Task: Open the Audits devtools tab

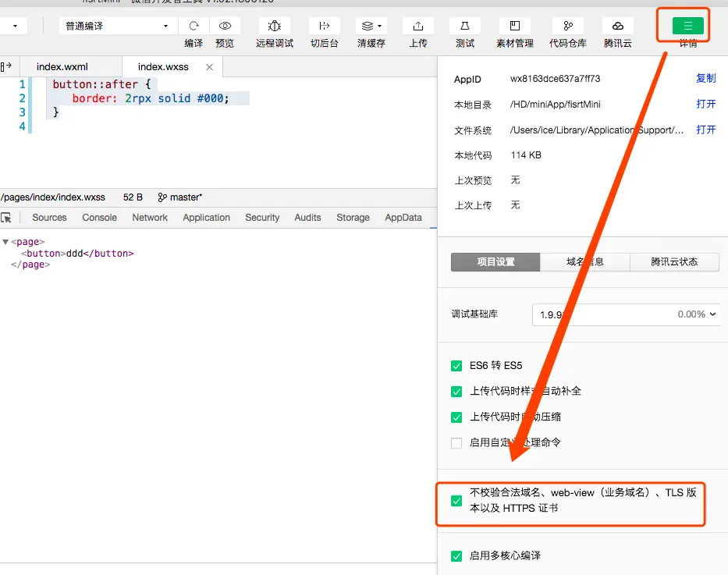Action: [307, 218]
